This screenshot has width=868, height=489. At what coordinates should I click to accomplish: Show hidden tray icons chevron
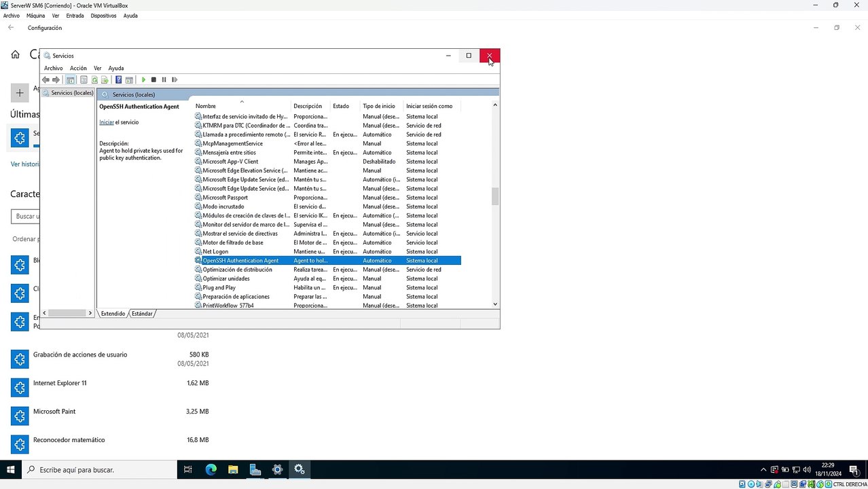click(763, 469)
